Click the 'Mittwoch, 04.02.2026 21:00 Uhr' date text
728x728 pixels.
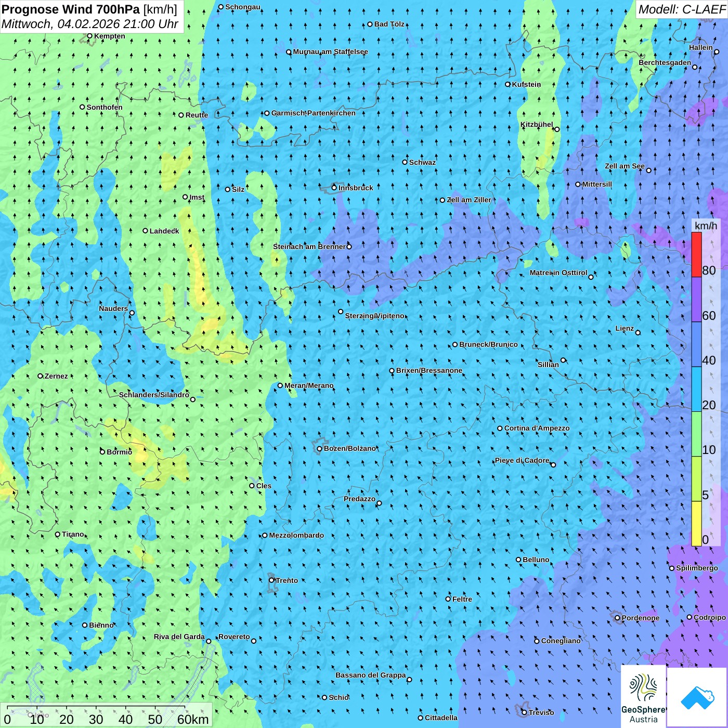[x=90, y=24]
